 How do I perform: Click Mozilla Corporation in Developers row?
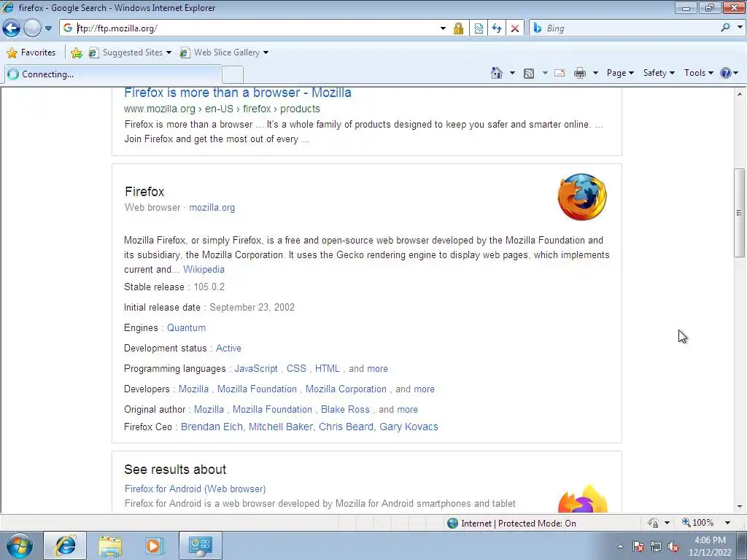pyautogui.click(x=346, y=389)
